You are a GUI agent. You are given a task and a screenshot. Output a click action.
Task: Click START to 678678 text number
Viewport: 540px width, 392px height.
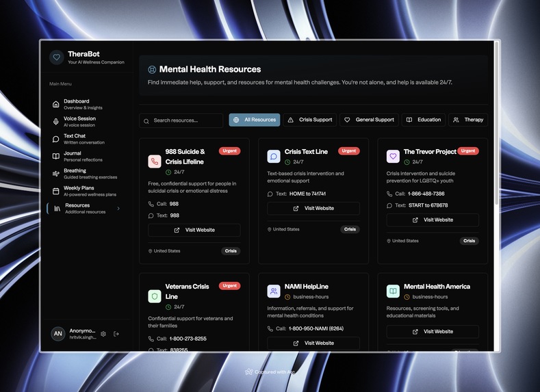click(428, 205)
